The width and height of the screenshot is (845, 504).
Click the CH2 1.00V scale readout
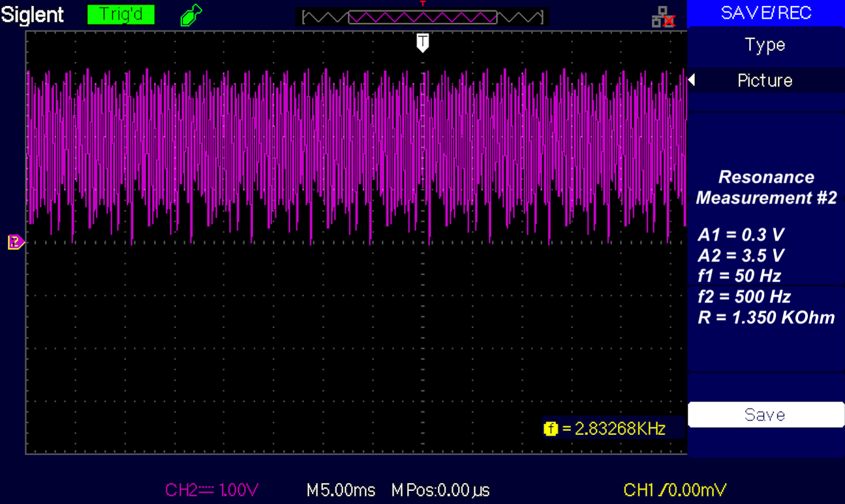[212, 490]
